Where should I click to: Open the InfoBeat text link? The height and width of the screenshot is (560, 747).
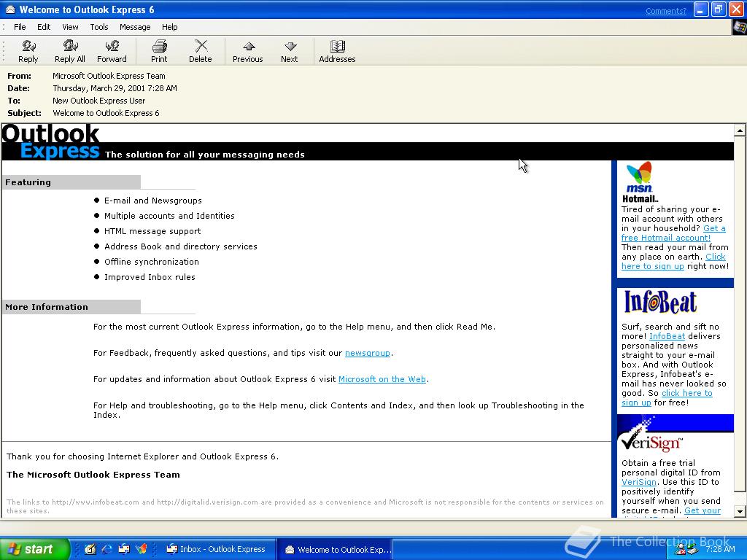(x=667, y=336)
